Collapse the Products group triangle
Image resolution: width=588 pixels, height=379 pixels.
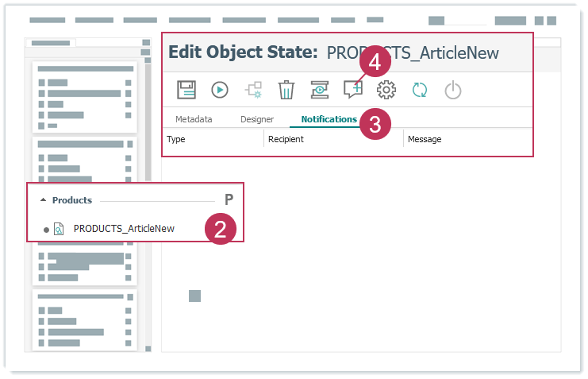click(44, 200)
